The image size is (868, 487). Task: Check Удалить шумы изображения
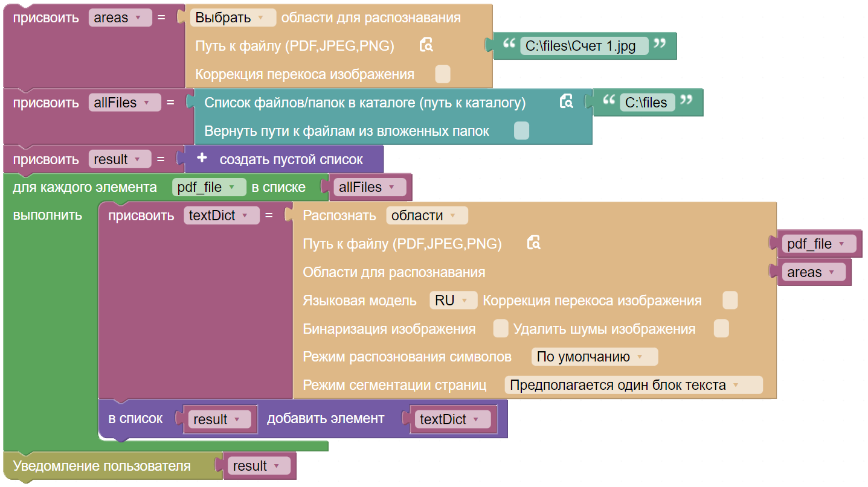pyautogui.click(x=721, y=328)
